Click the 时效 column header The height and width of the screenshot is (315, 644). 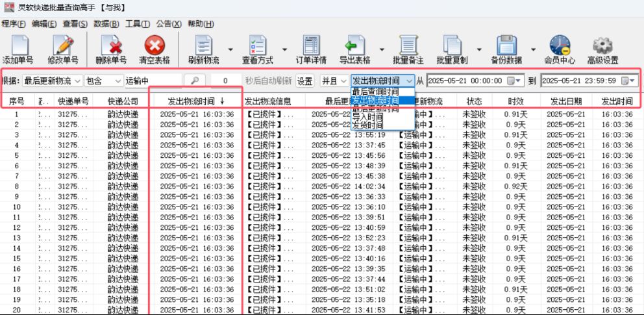click(x=515, y=101)
